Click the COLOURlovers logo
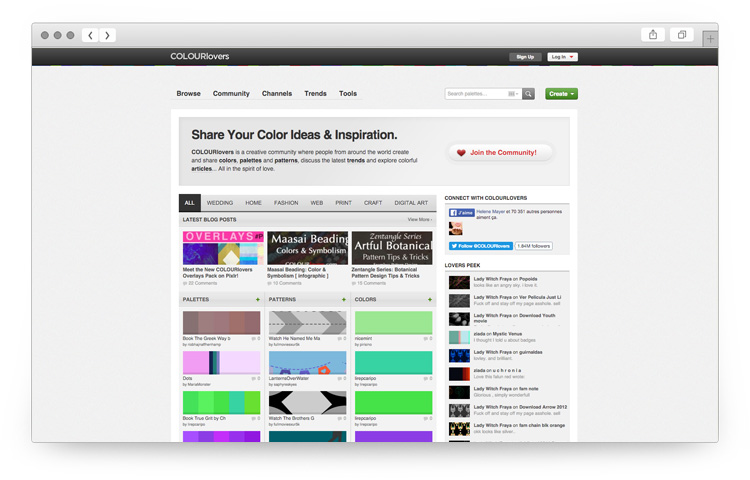750x480 pixels. coord(199,56)
